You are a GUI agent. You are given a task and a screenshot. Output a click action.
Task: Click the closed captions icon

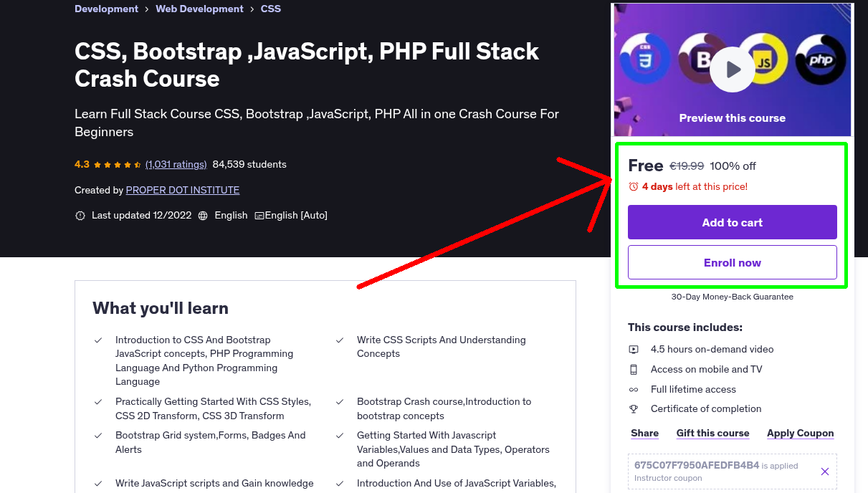click(259, 216)
